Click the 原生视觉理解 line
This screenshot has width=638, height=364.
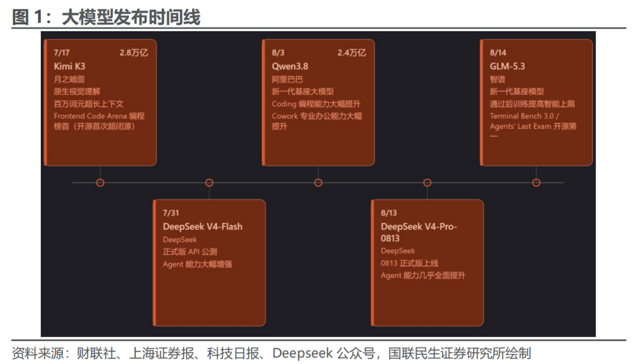coord(77,91)
